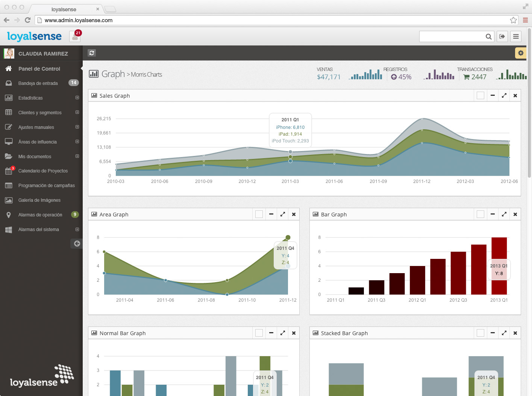The image size is (532, 396).
Task: Expand the Áreas de influencia plus icon
Action: [x=77, y=142]
